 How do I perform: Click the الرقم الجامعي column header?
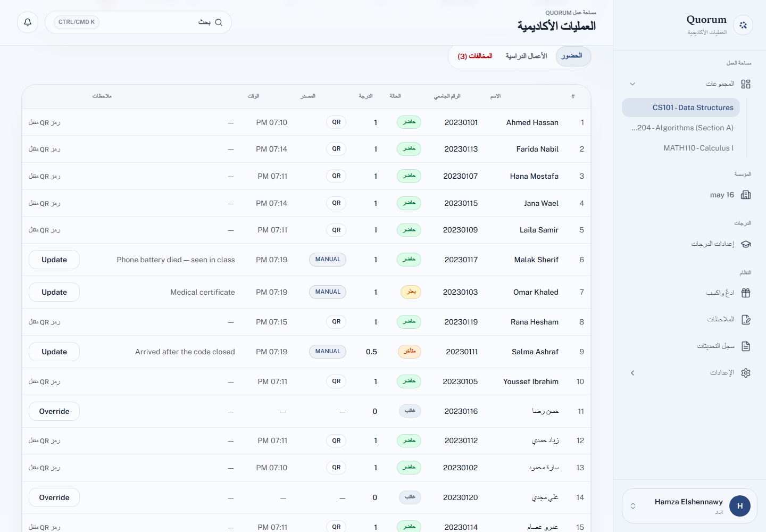tap(447, 96)
